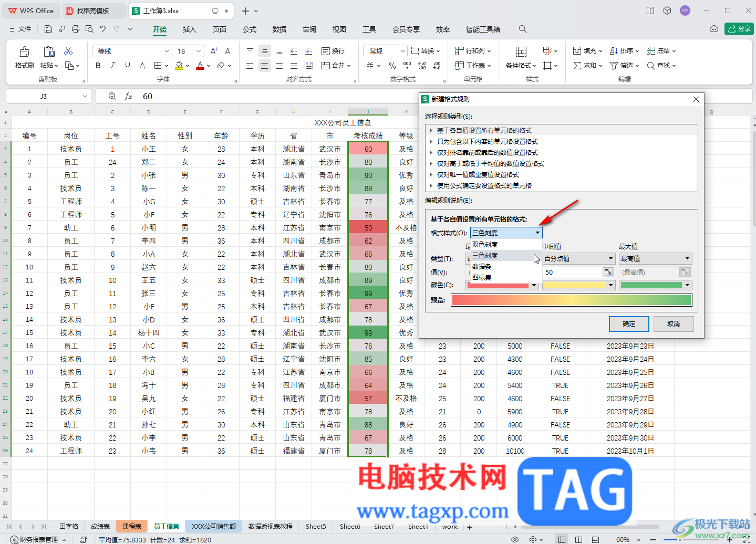Undo the last action
The image size is (756, 544).
[x=103, y=29]
